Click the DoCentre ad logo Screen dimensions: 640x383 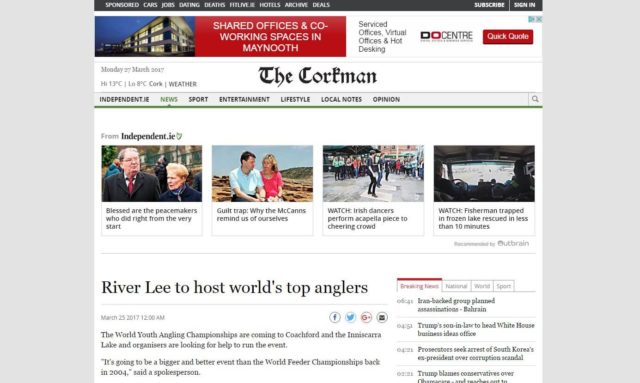[446, 36]
